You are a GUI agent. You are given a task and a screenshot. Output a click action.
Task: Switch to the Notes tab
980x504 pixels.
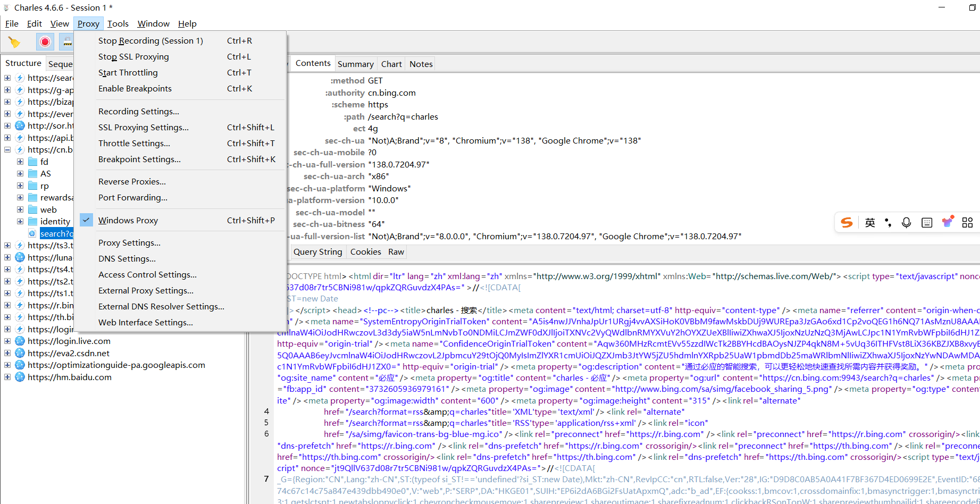pos(421,64)
